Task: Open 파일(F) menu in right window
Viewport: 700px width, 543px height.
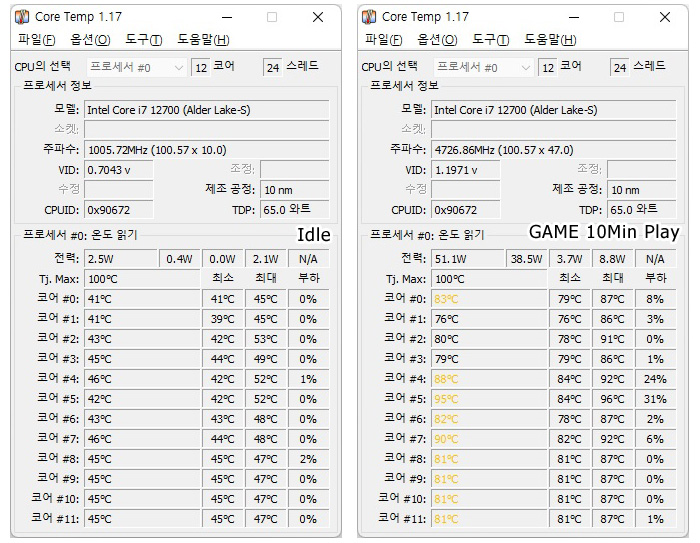Action: pos(383,40)
